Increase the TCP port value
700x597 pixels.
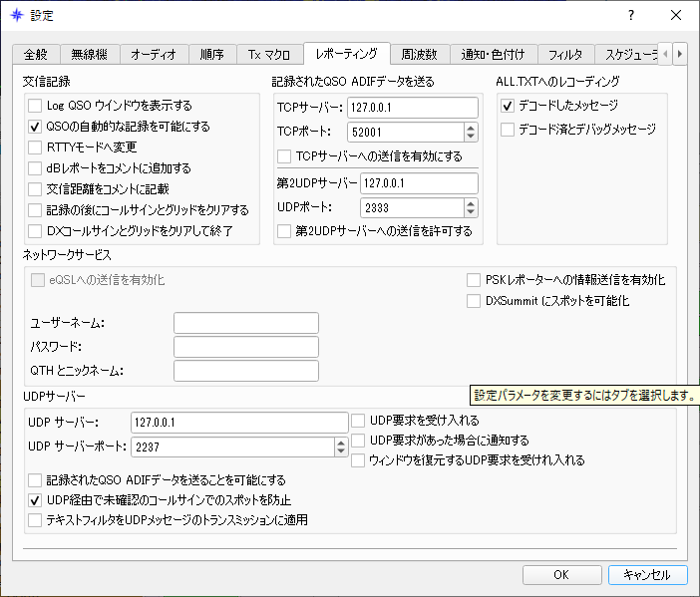pos(471,127)
